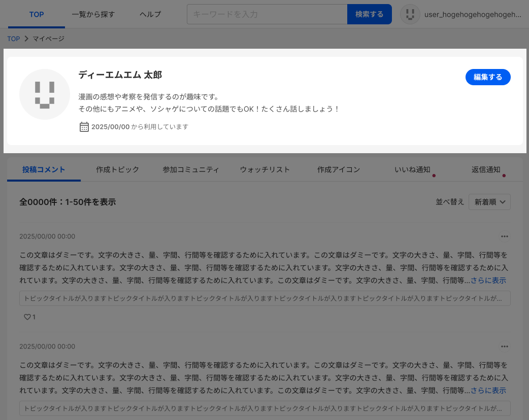This screenshot has width=529, height=420.
Task: Focus the keyword search input field
Action: 267,14
